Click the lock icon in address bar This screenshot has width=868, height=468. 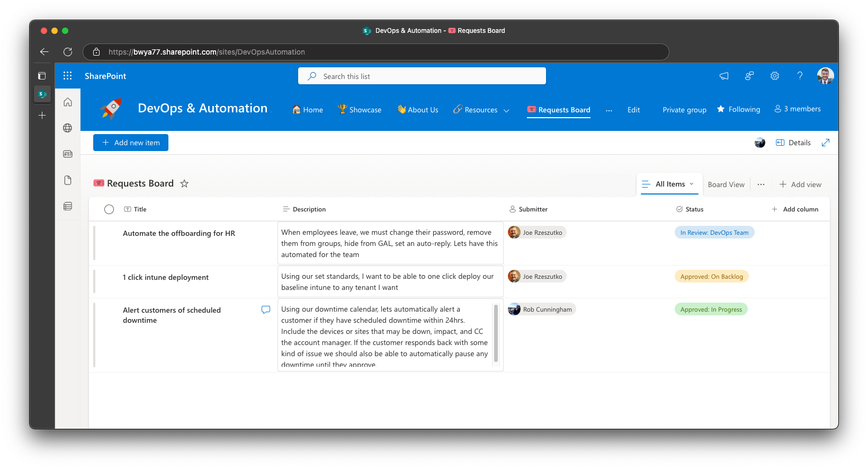pos(96,52)
